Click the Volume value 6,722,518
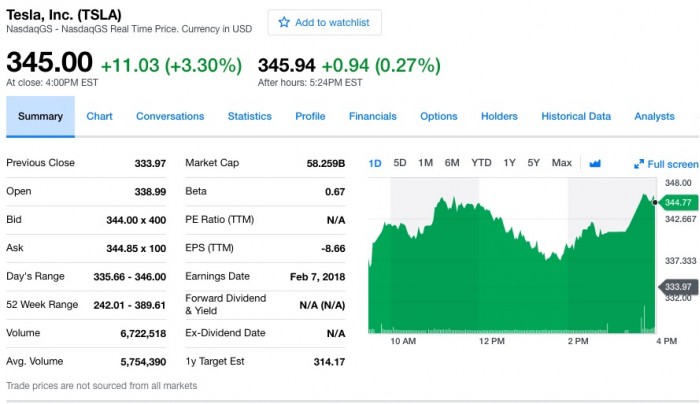 pos(143,333)
